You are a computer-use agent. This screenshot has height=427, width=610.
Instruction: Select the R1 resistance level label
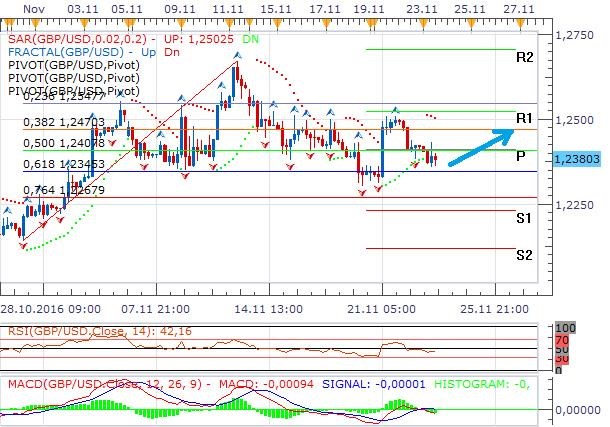524,119
